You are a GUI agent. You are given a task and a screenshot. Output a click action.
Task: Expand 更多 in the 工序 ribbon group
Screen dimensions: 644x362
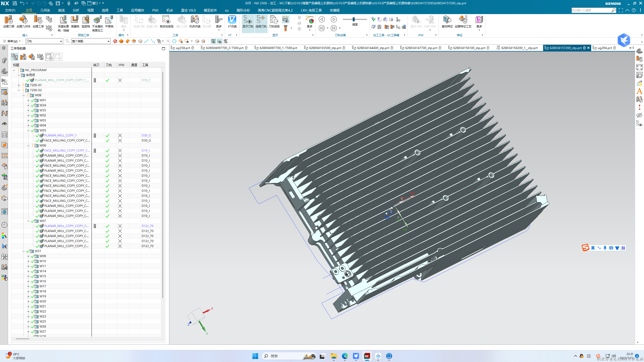coord(219,23)
